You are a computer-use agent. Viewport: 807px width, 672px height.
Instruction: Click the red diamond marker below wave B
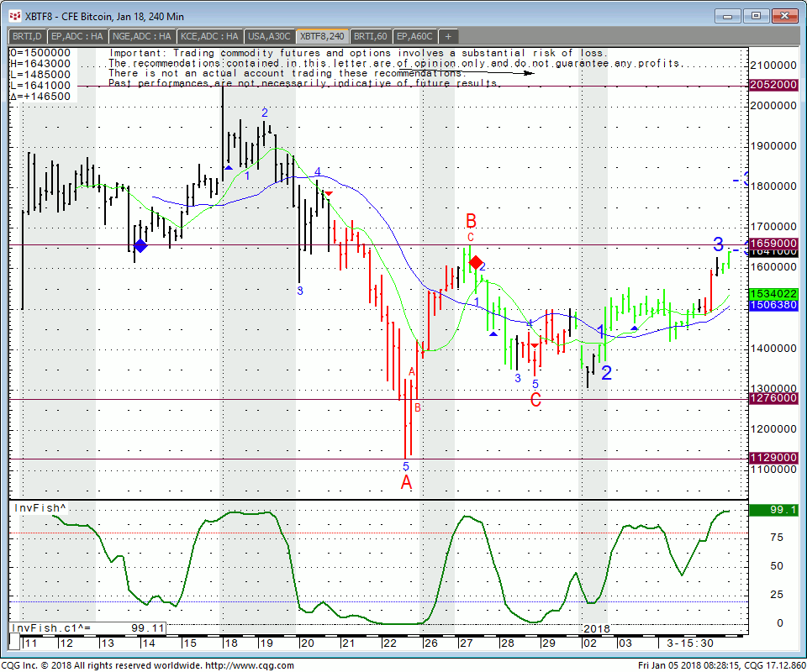(475, 263)
